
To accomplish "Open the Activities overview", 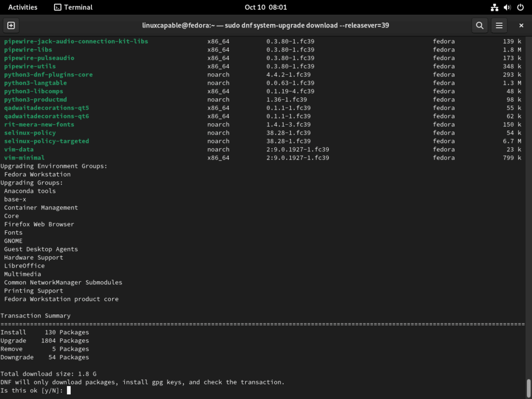I will click(x=22, y=7).
